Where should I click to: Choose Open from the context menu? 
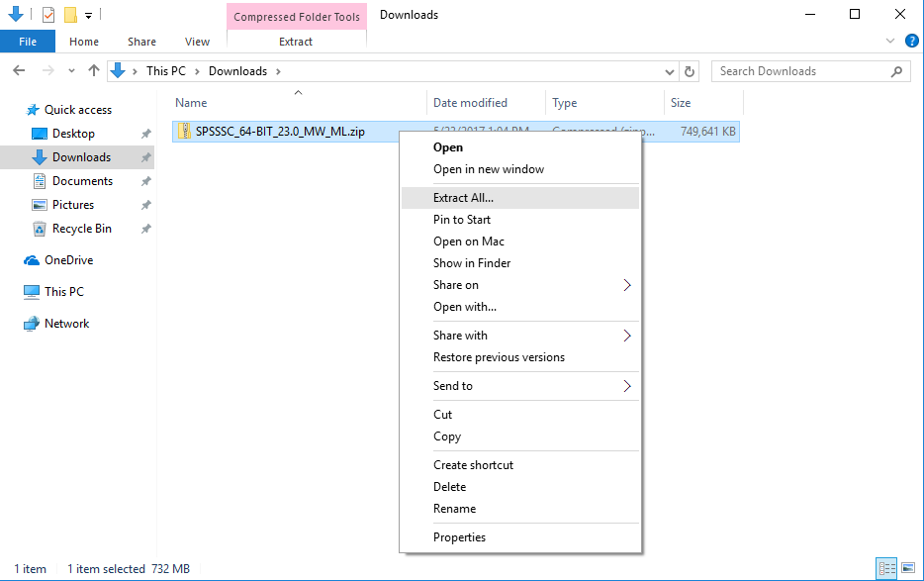tap(448, 147)
